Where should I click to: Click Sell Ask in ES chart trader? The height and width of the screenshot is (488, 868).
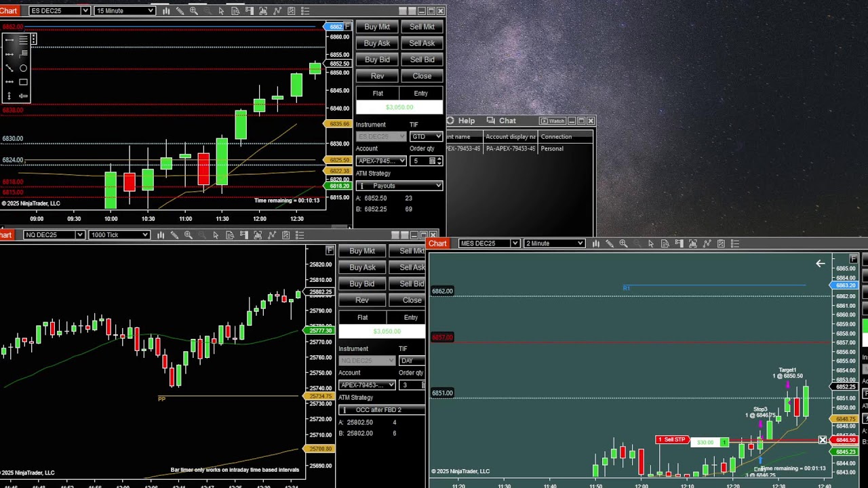422,43
